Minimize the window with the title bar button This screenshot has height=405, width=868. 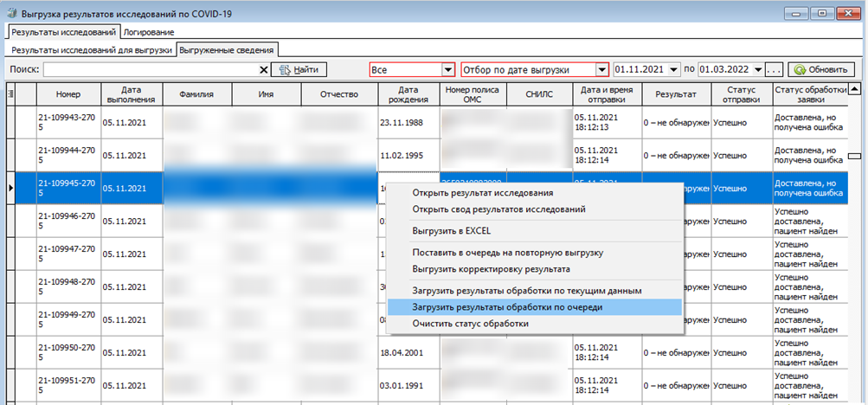[798, 13]
